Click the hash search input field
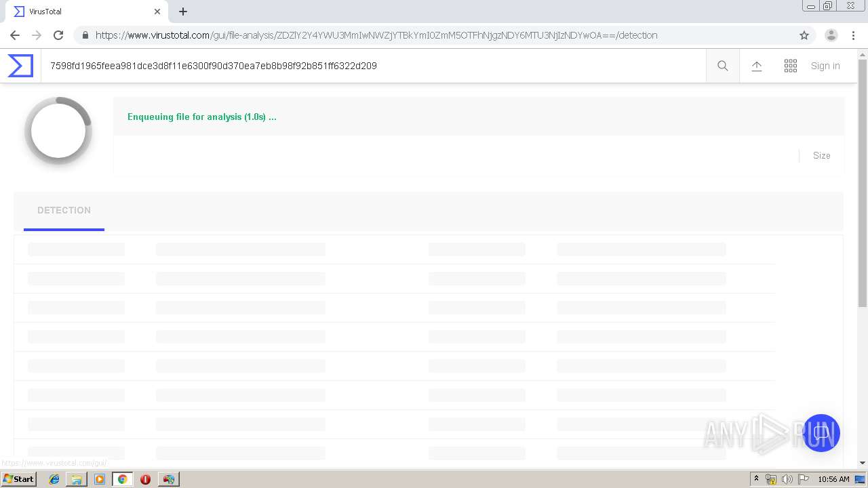 (373, 66)
